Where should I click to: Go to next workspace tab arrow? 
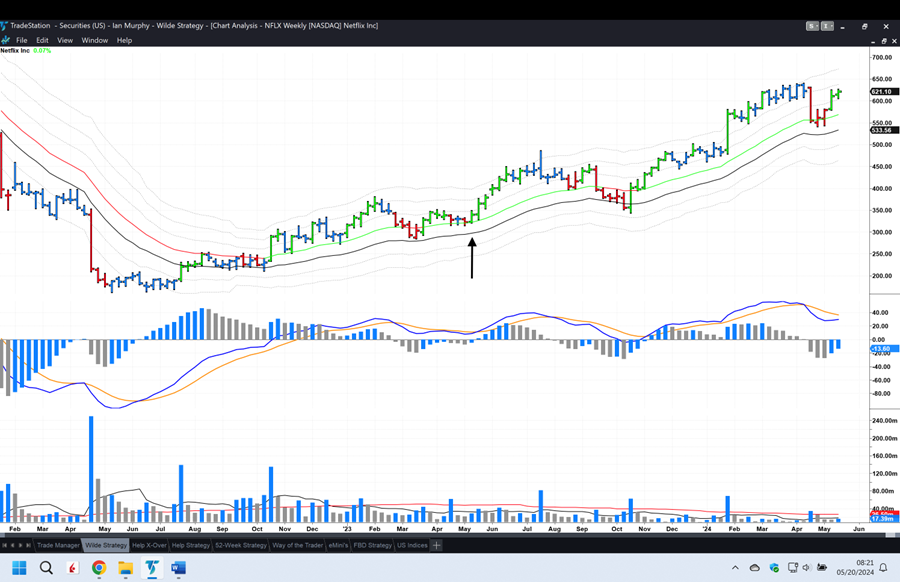click(x=20, y=545)
